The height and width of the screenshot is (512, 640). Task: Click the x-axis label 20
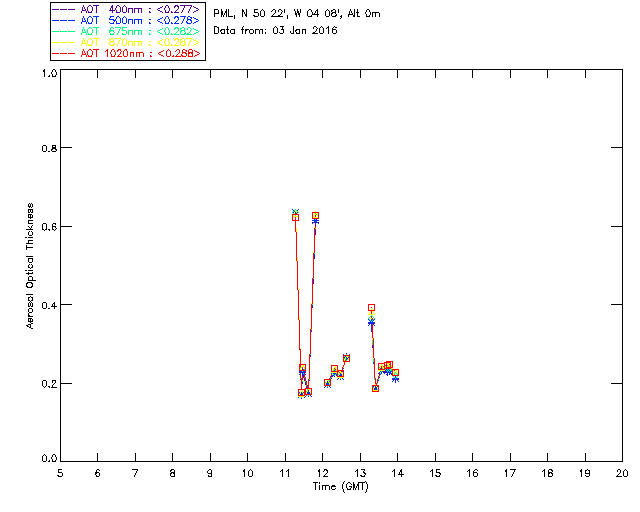(x=622, y=473)
